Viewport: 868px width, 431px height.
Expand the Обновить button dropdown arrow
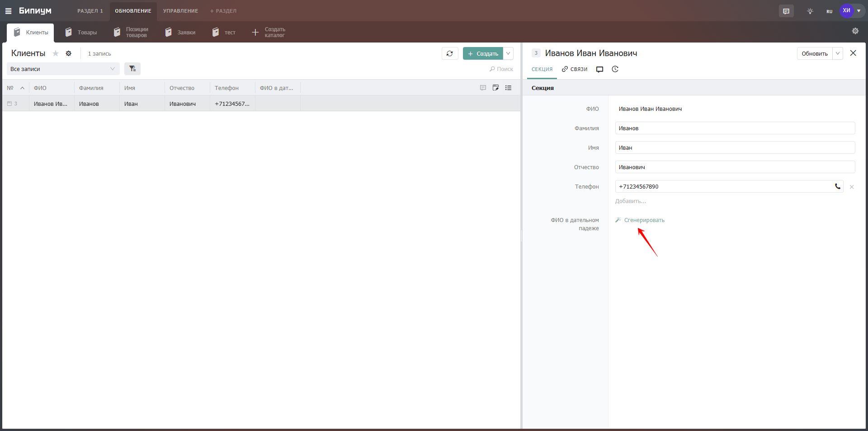(837, 53)
